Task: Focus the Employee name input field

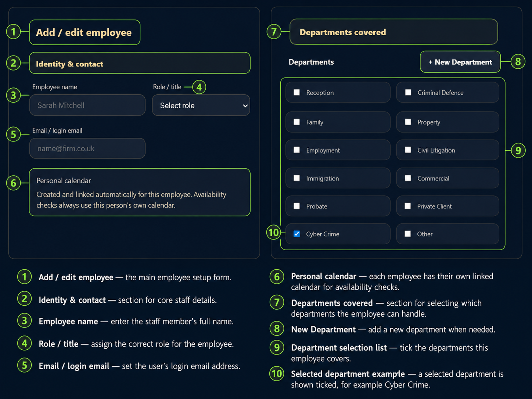Action: click(x=87, y=105)
